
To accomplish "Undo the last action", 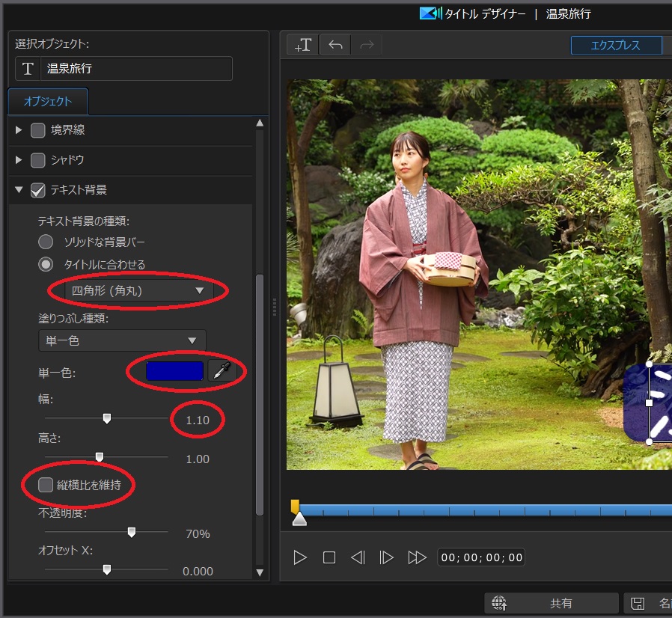I will coord(335,45).
